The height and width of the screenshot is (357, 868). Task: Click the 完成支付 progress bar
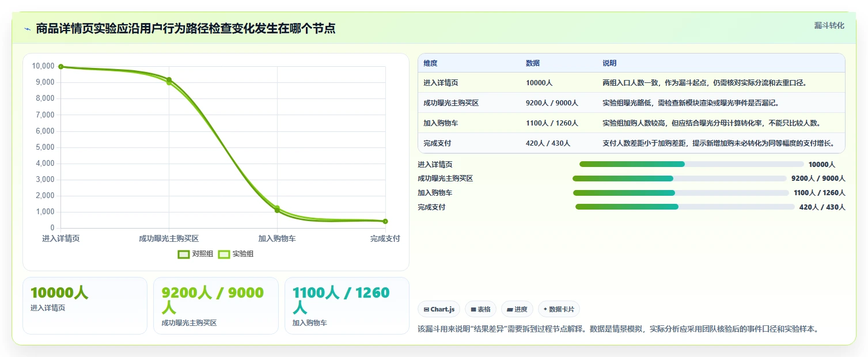pyautogui.click(x=685, y=207)
